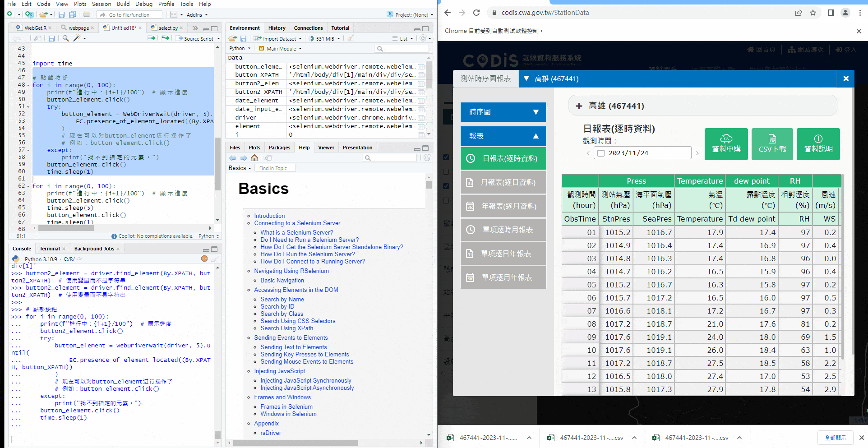Click the CSV下載 button
The width and height of the screenshot is (868, 448).
[x=772, y=144]
